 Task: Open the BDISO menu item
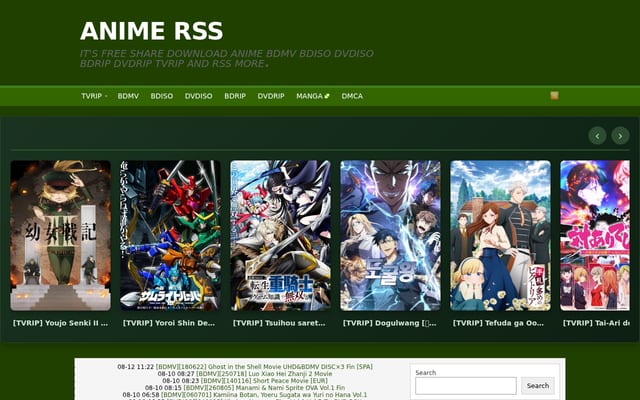point(162,96)
